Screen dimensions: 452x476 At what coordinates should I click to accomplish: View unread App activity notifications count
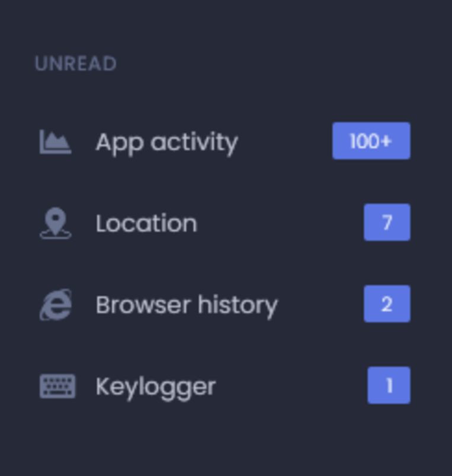point(371,141)
